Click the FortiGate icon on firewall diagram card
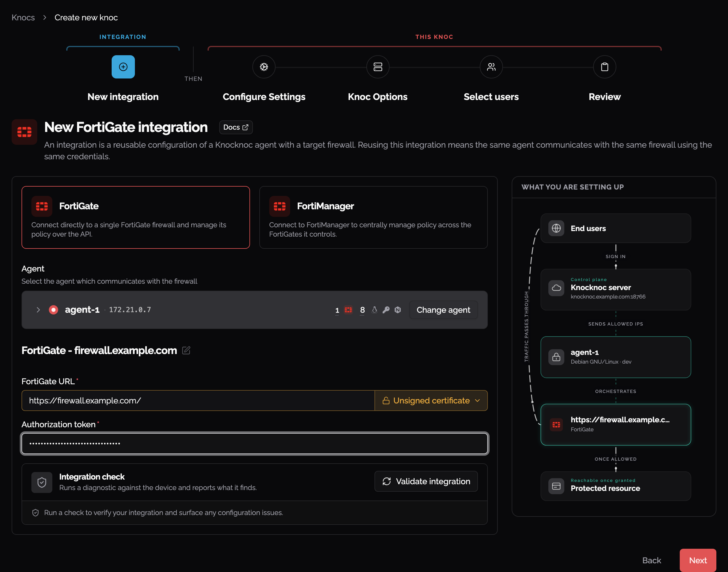This screenshot has height=572, width=728. click(556, 425)
